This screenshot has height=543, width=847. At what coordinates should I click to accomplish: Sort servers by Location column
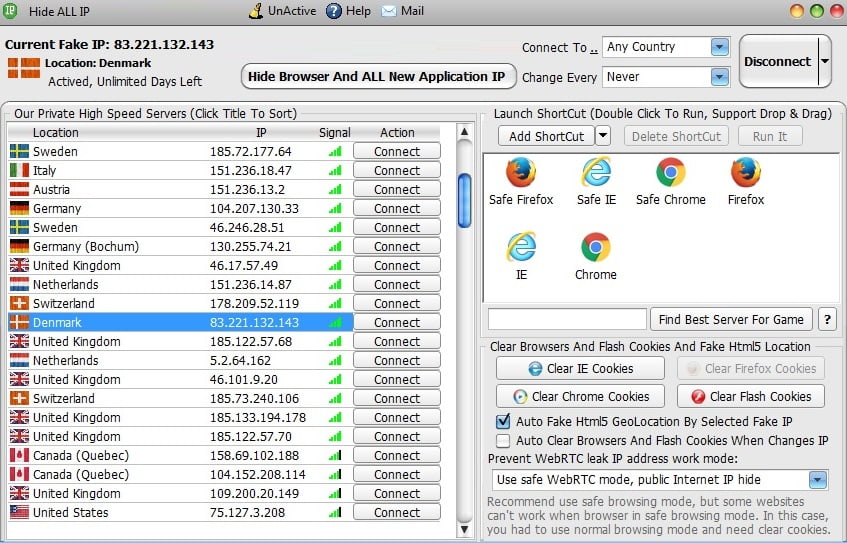coord(56,132)
